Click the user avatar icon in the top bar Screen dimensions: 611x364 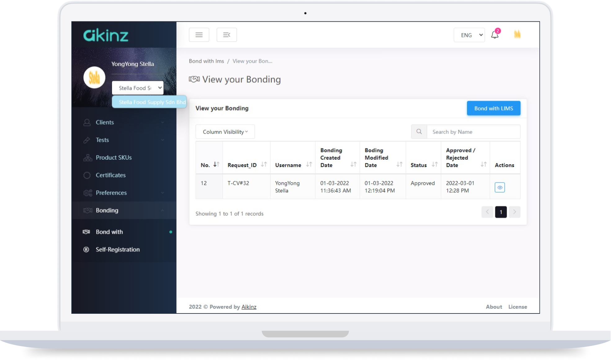[x=517, y=34]
